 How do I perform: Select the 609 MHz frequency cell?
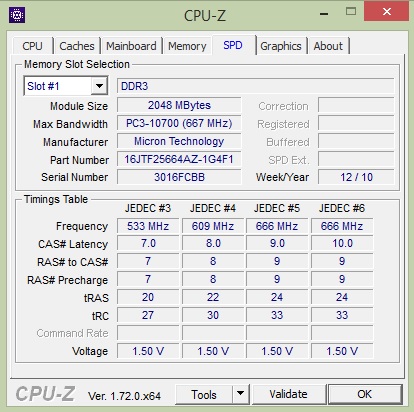click(x=213, y=226)
